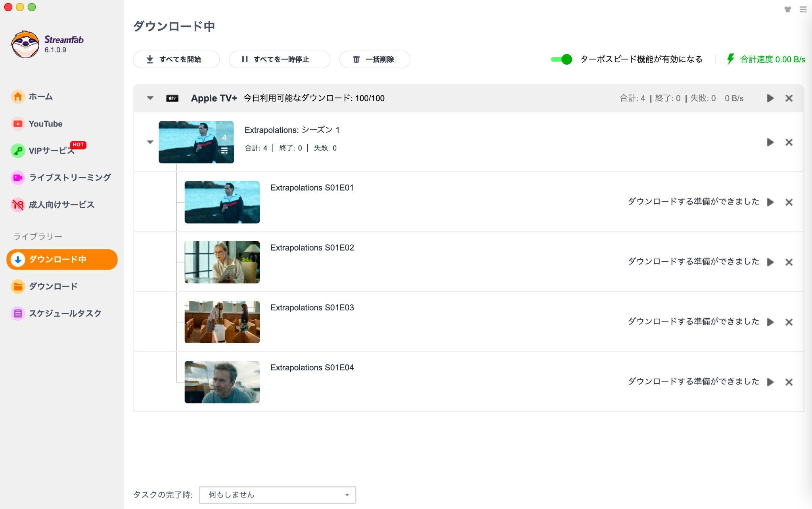Click the 合計速度 0.00 B/s readout
The width and height of the screenshot is (812, 509).
click(x=773, y=59)
